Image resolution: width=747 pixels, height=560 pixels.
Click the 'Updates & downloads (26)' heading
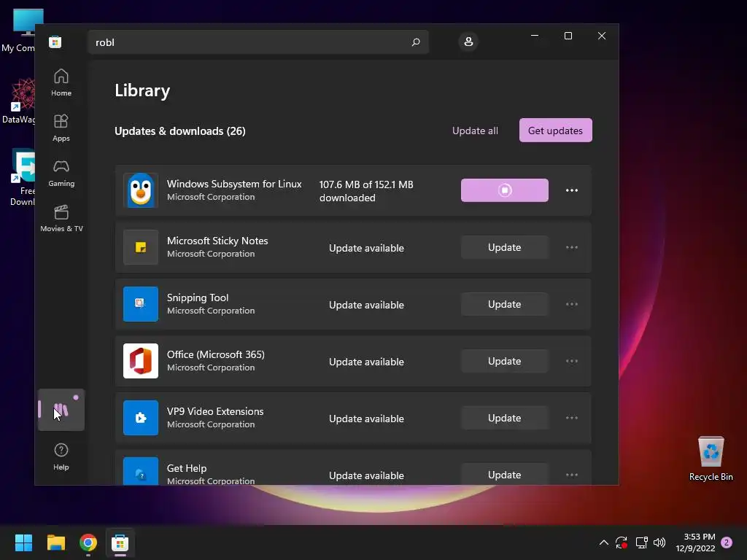tap(180, 131)
